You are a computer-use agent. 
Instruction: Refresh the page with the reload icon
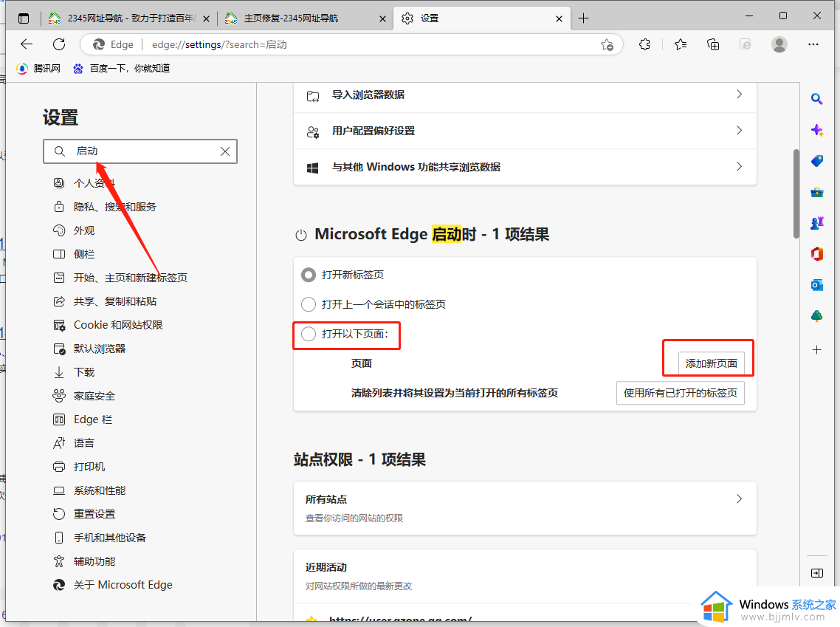pos(59,44)
